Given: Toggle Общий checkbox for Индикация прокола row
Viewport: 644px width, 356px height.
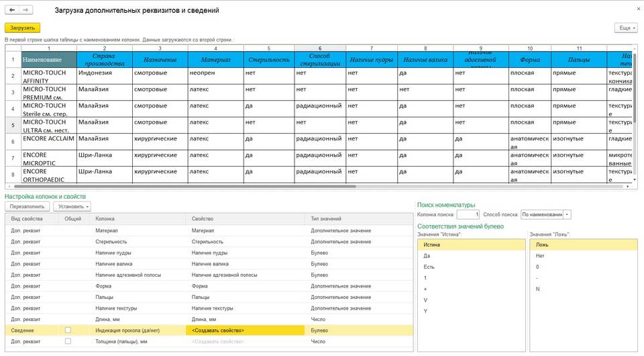Looking at the screenshot, I should pos(68,330).
